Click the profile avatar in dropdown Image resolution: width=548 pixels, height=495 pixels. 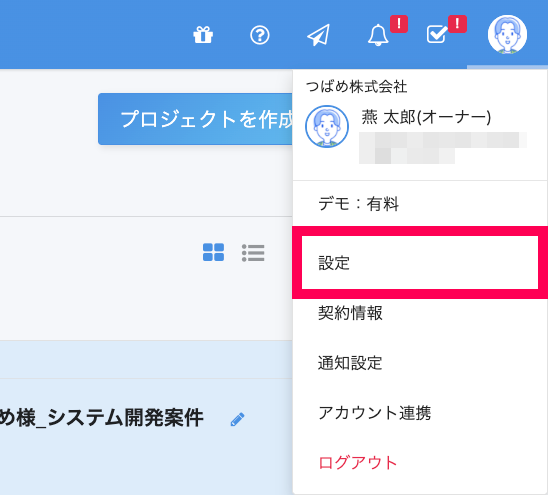pyautogui.click(x=327, y=127)
